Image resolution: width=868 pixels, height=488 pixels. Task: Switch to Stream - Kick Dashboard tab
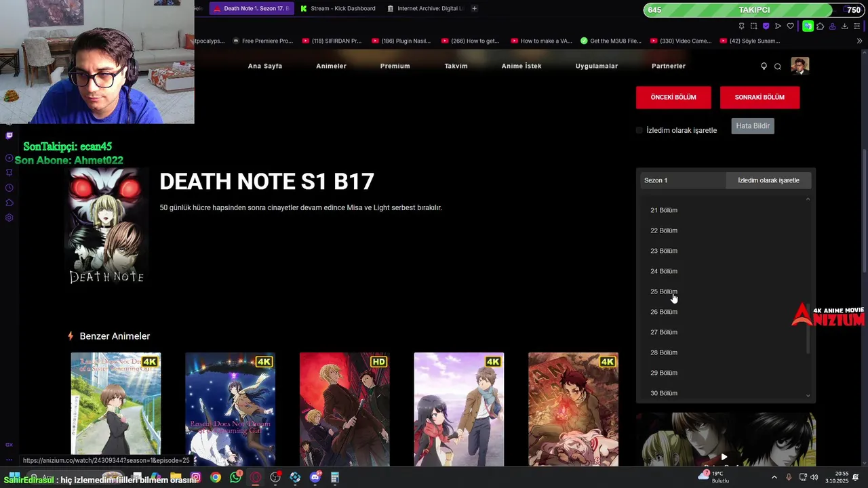tap(338, 8)
